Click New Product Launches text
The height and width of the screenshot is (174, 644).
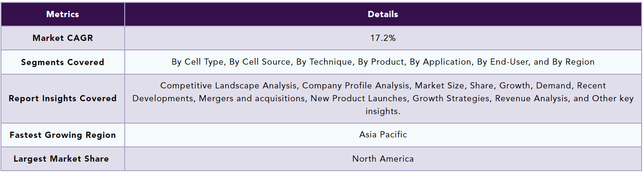(x=359, y=98)
